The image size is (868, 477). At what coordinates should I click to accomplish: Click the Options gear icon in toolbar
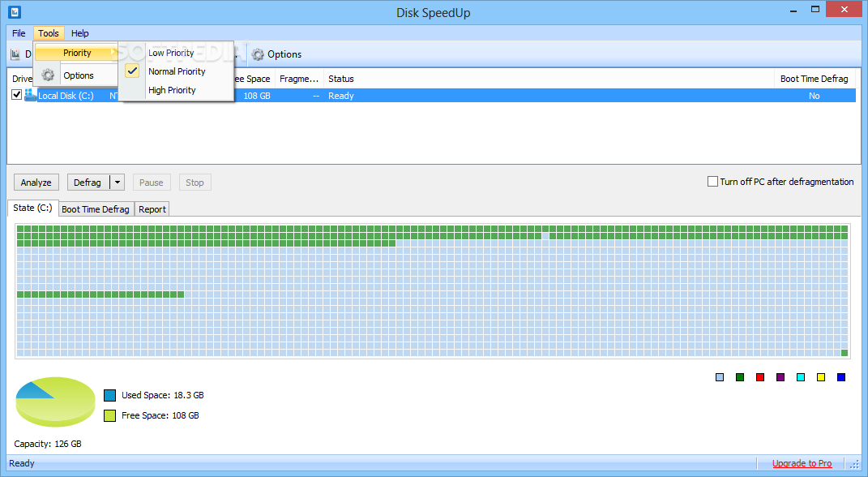point(258,54)
